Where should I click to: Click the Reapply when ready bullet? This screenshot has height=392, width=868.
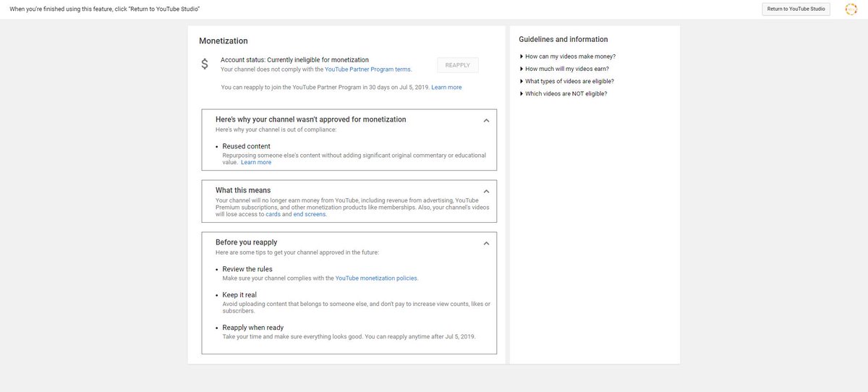pyautogui.click(x=253, y=328)
